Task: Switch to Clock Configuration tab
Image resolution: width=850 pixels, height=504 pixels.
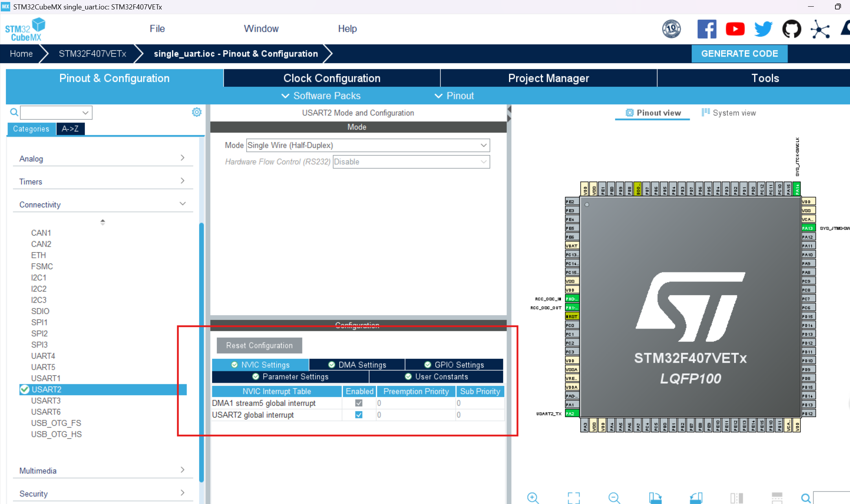Action: 332,78
